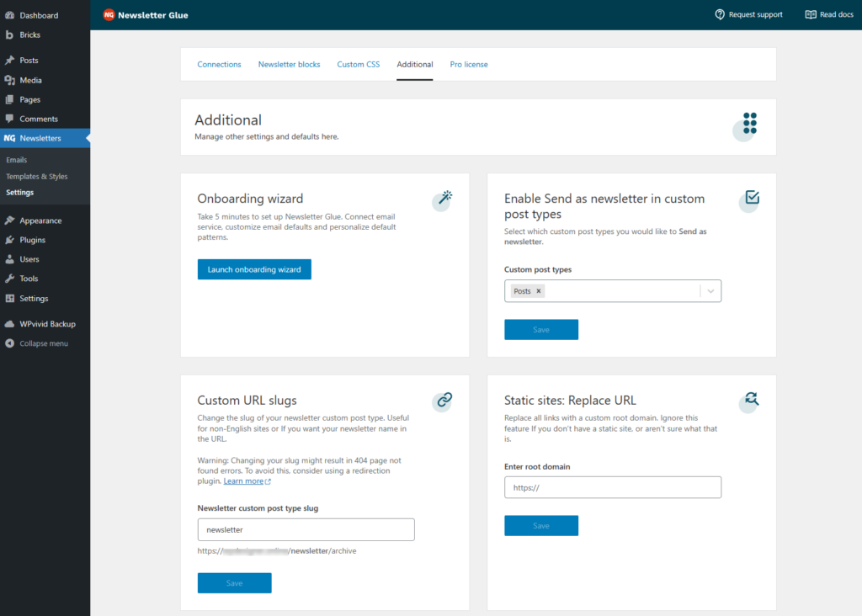Switch to the Newsletter blocks tab

click(x=289, y=65)
